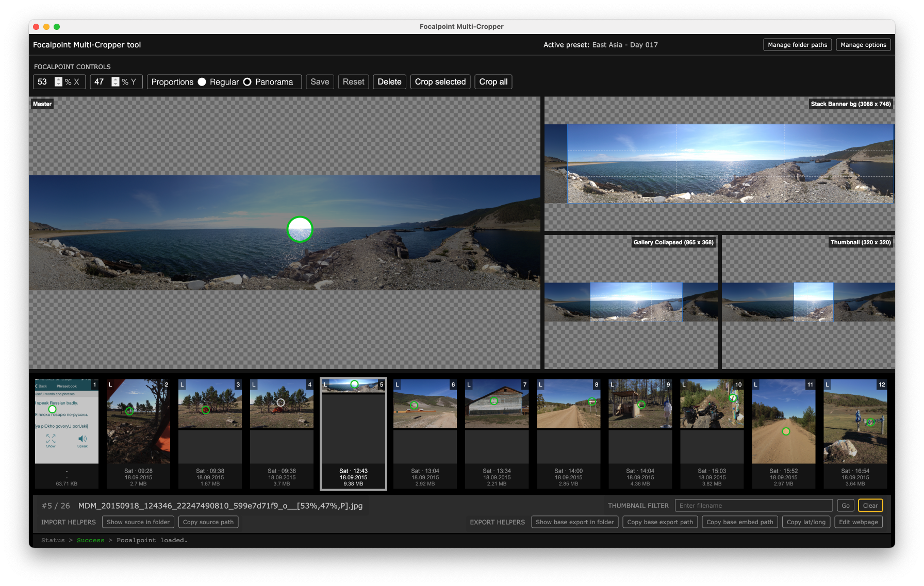This screenshot has height=586, width=924.
Task: Click the focalpoint marker on thumbnail 11
Action: [786, 431]
